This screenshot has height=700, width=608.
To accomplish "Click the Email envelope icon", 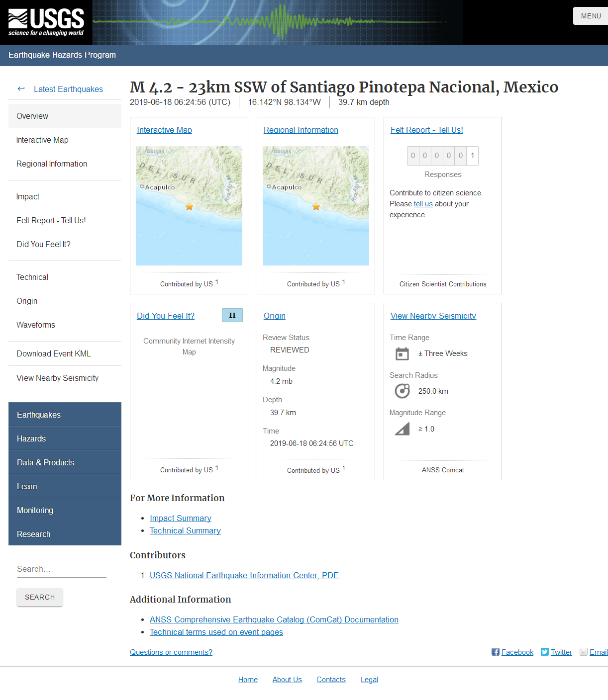I will [584, 652].
